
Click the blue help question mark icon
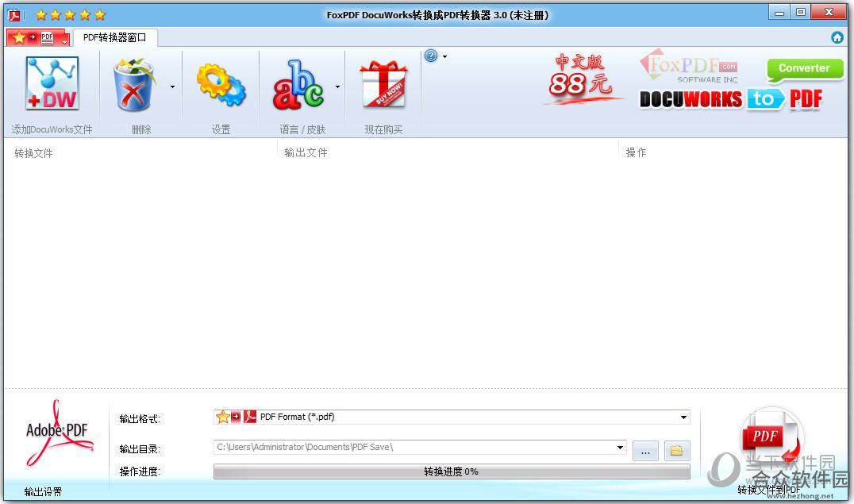point(431,56)
